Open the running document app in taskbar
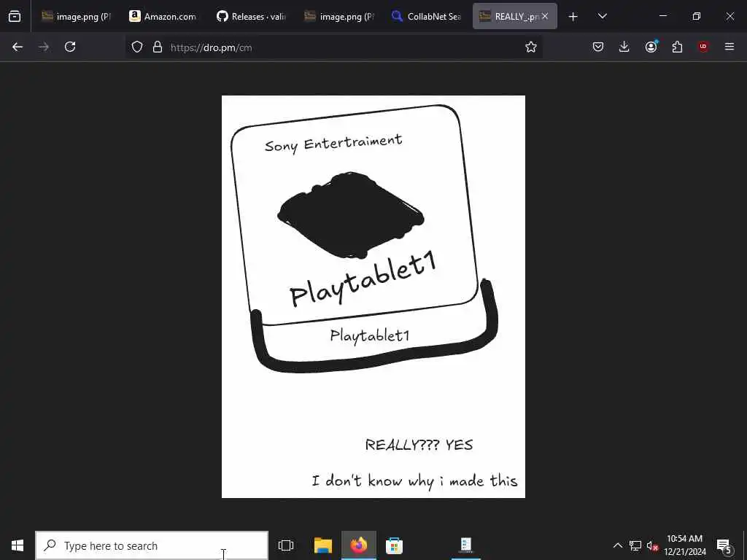Screen dimensions: 747x560 point(466,545)
